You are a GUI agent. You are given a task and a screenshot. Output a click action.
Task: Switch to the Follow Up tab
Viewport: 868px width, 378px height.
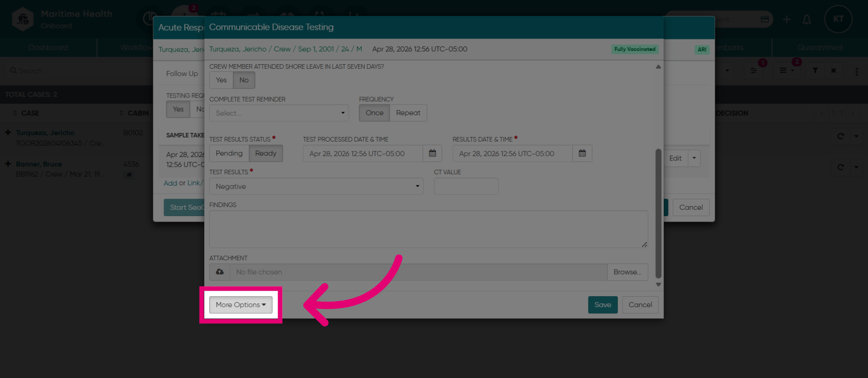tap(182, 74)
